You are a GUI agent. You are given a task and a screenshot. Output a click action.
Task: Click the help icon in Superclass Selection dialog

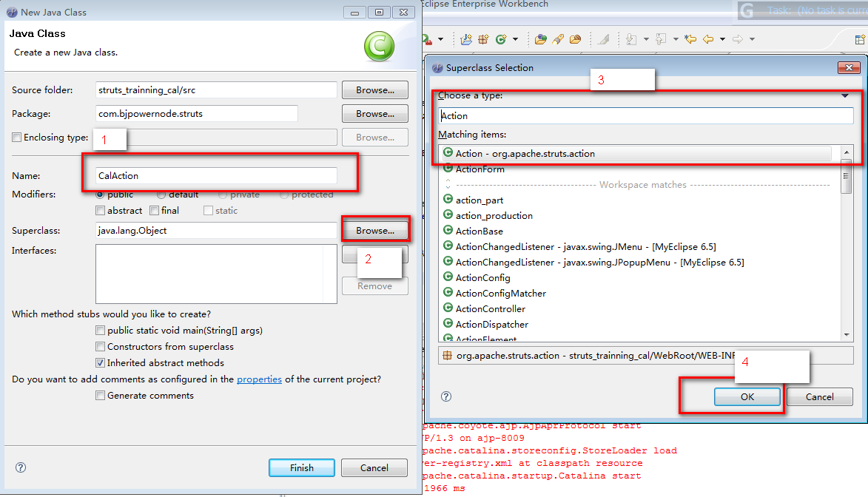[446, 396]
